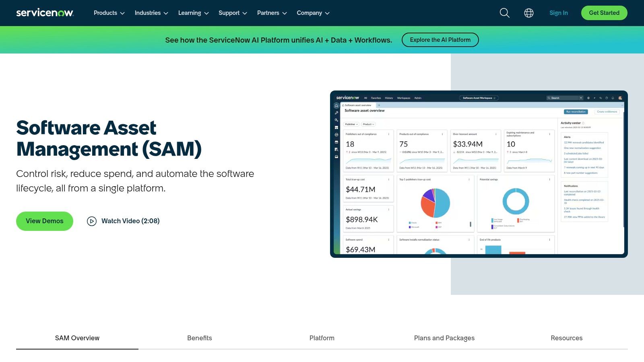644x362 pixels.
Task: Click the 'Software Asset Management (SAM)' heading
Action: (x=109, y=138)
